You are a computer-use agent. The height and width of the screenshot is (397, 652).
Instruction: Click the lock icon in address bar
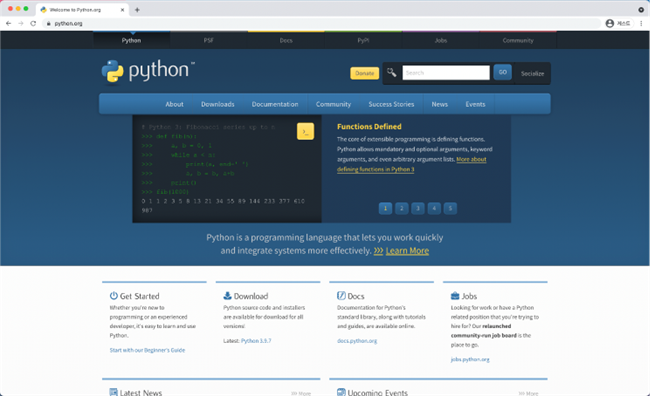(x=49, y=24)
